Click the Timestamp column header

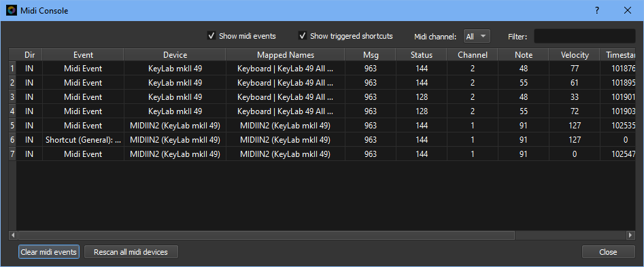[617, 54]
